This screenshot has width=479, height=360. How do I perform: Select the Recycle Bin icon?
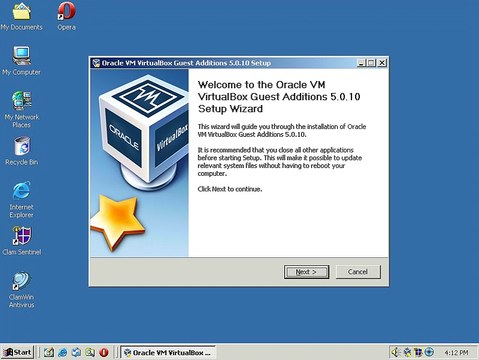click(x=22, y=151)
